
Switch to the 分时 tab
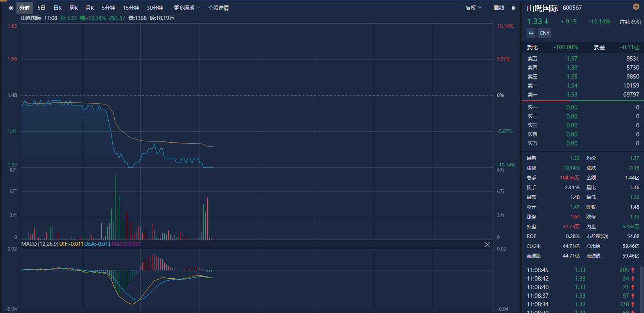25,8
